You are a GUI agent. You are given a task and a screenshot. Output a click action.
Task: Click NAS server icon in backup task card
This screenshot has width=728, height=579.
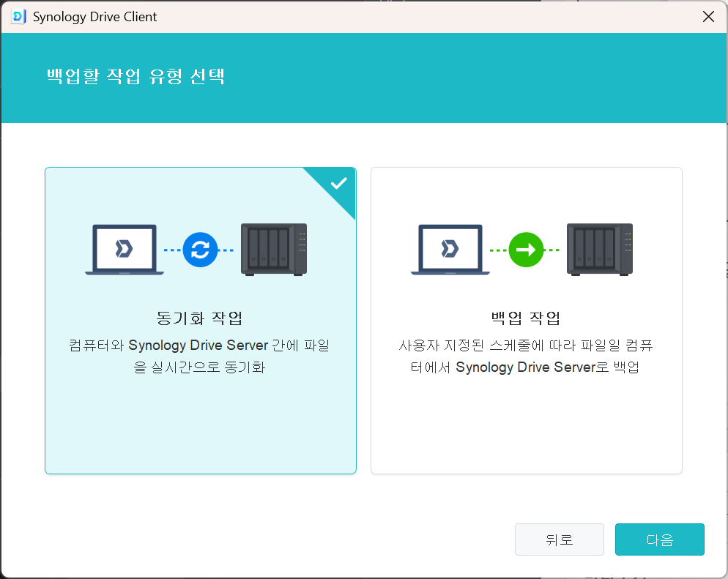(x=600, y=250)
